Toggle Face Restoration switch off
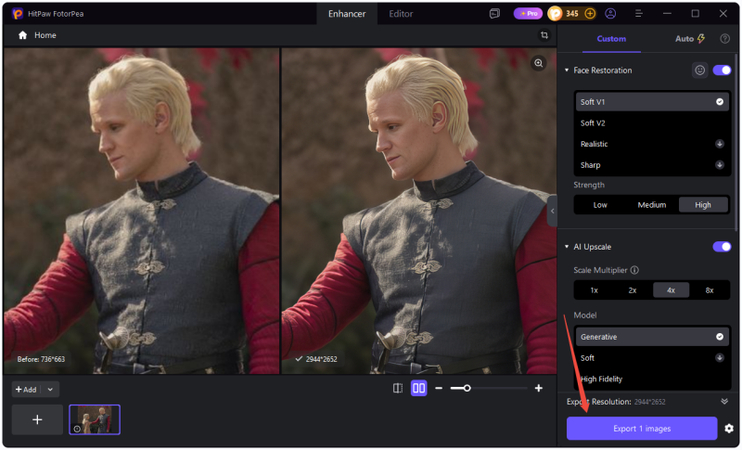This screenshot has height=450, width=742. [722, 71]
